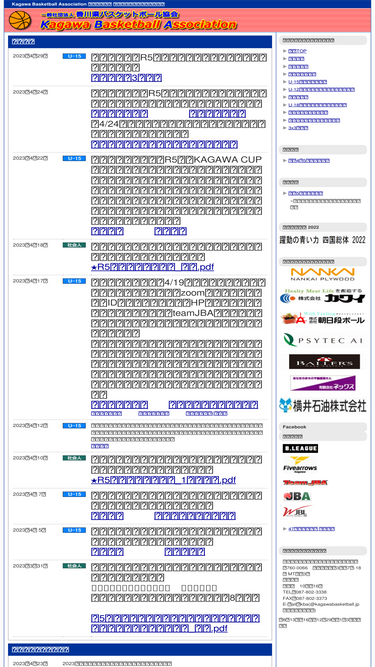Screen dimensions: 375x667
Task: Open the Fivearrows team logo
Action: [300, 465]
